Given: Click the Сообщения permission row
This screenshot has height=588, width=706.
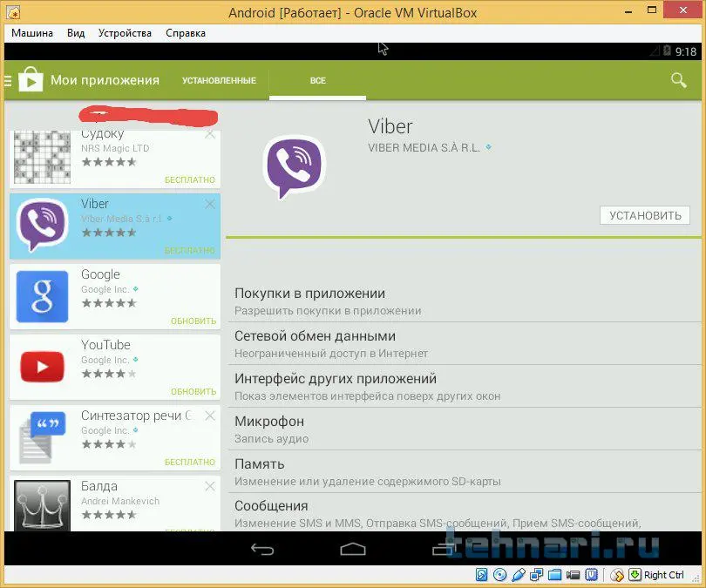Looking at the screenshot, I should pos(465,513).
